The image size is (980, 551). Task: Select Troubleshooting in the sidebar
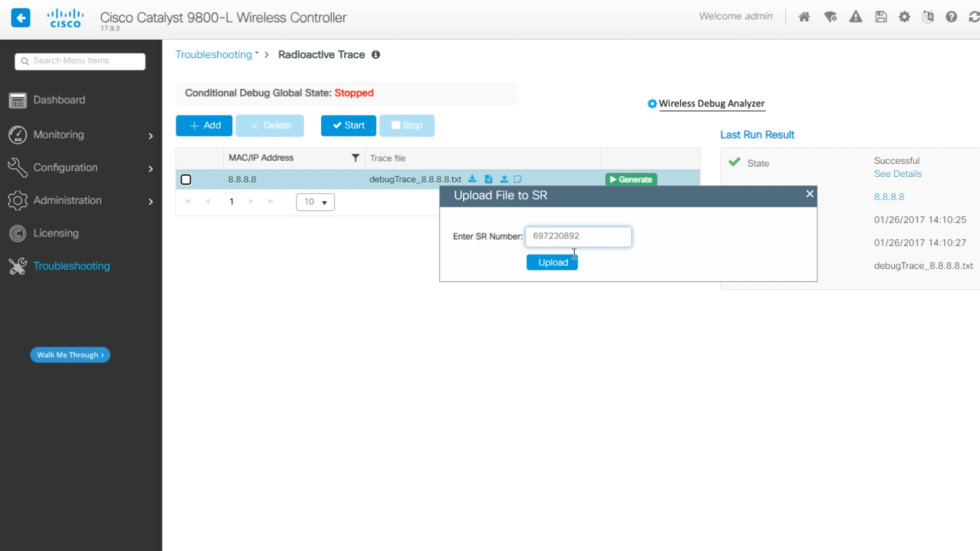[72, 266]
